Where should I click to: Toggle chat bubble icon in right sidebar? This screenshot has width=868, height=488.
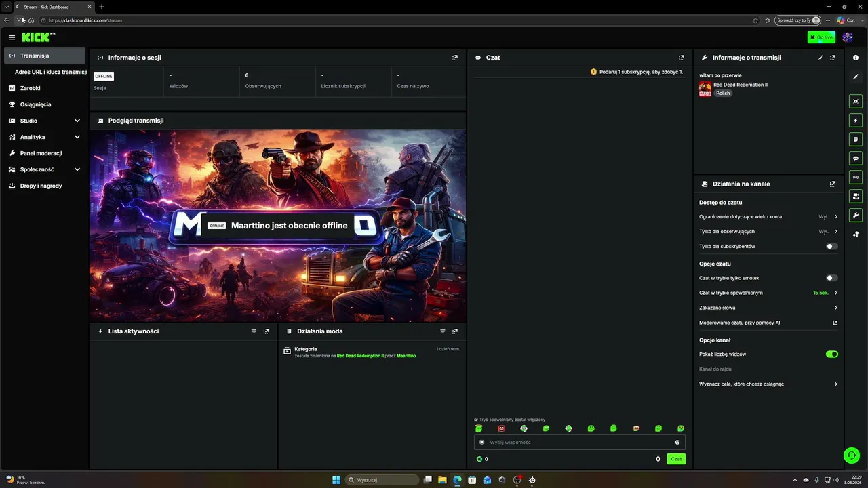[x=856, y=158]
